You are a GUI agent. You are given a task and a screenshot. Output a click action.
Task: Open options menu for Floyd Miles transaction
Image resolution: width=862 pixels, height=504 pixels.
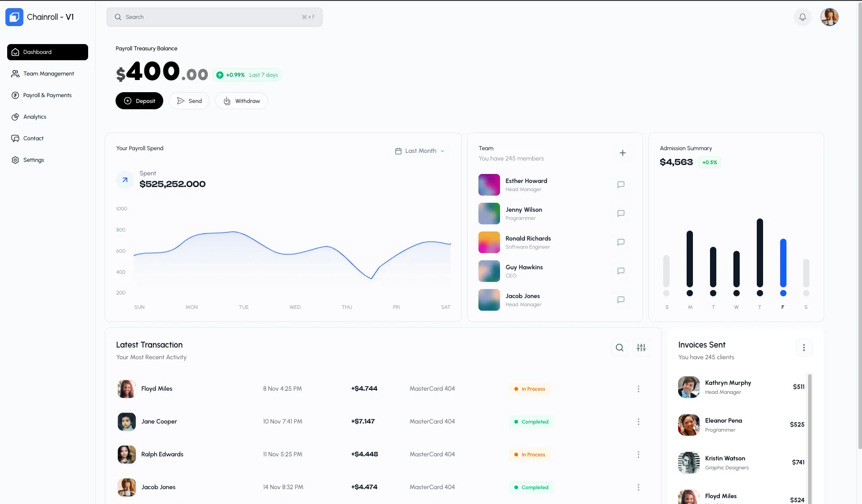(638, 389)
